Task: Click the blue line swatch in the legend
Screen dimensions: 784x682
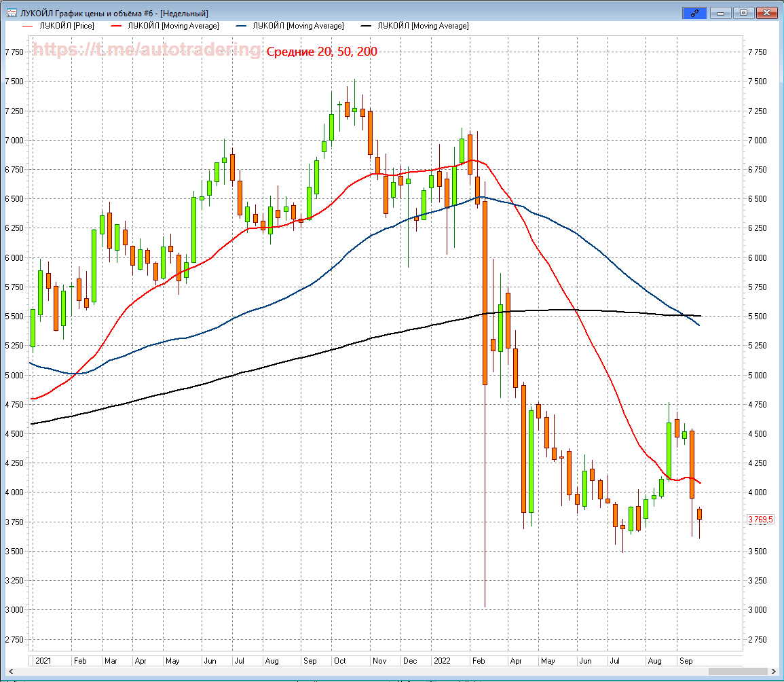Action: click(242, 26)
